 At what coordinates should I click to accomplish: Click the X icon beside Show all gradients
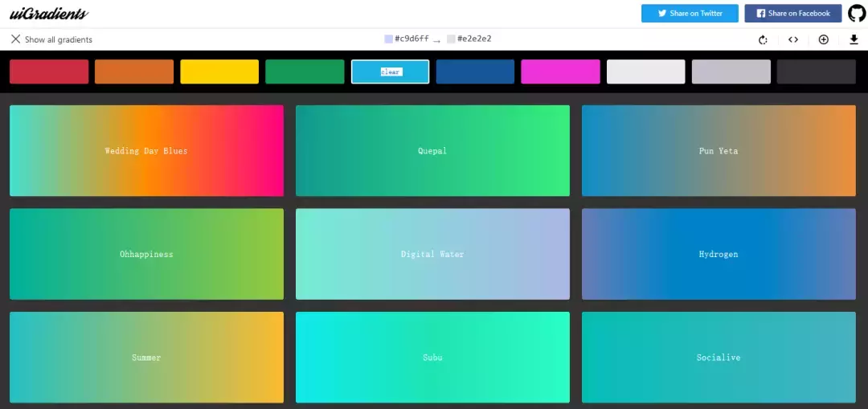[15, 39]
